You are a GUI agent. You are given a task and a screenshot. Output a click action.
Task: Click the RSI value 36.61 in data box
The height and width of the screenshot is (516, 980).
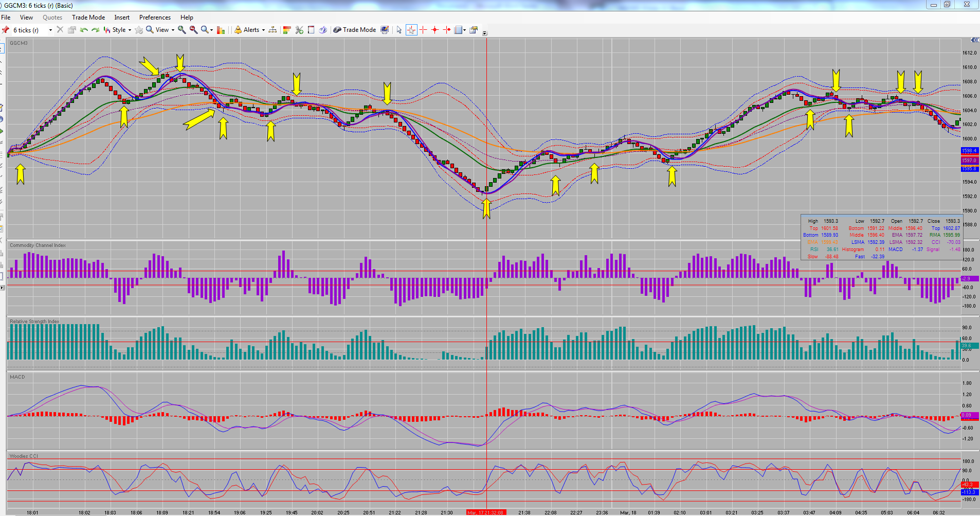[x=832, y=250]
